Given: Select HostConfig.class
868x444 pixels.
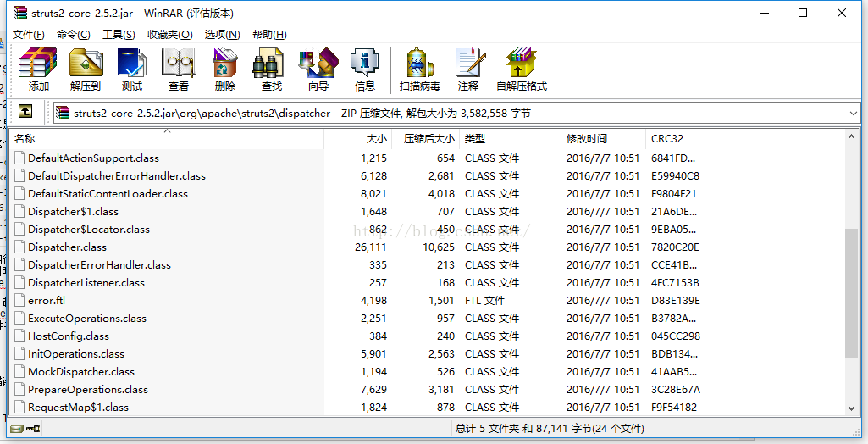Looking at the screenshot, I should click(x=69, y=336).
